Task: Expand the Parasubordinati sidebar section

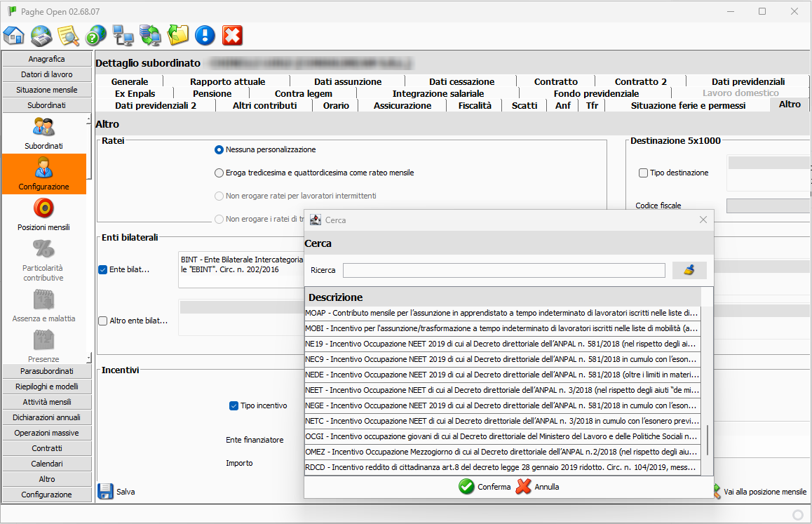Action: 46,371
